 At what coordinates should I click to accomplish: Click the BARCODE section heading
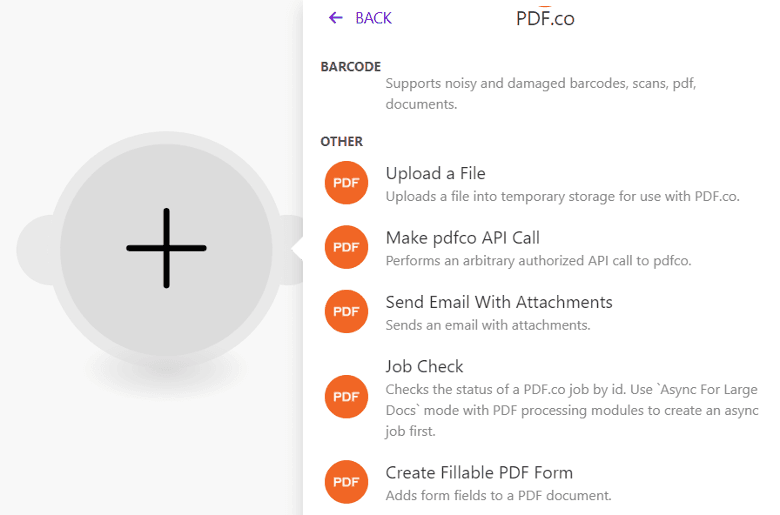pos(351,67)
